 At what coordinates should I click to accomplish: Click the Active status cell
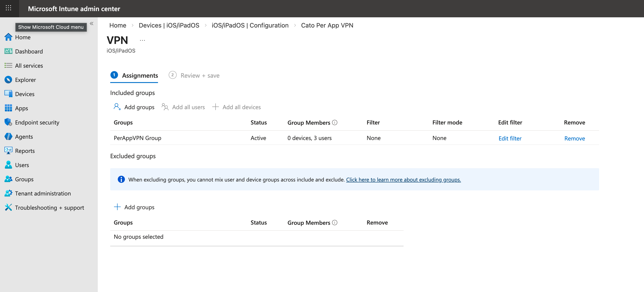click(258, 138)
